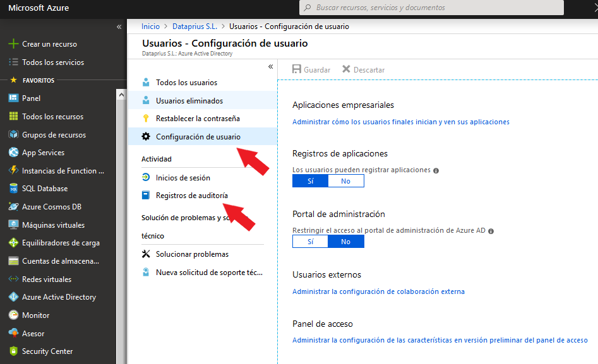Click the Nueva solicitud de soporte icon
The image size is (598, 364).
(x=146, y=272)
